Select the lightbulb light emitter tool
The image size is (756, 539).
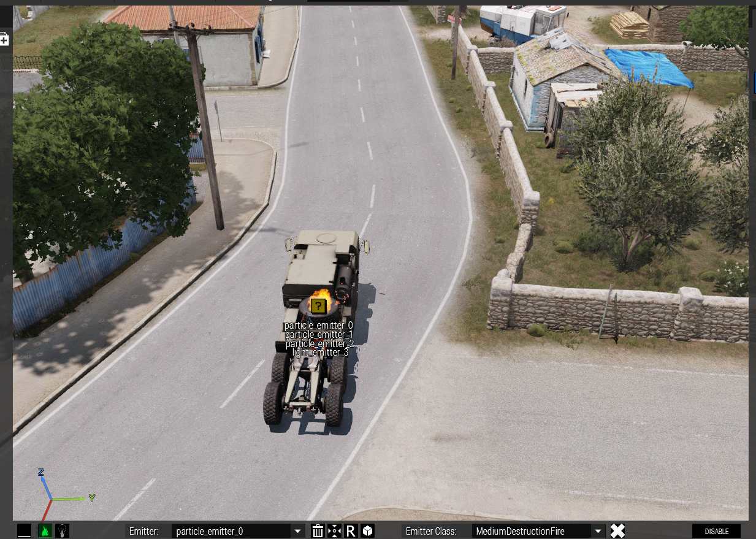click(x=62, y=531)
